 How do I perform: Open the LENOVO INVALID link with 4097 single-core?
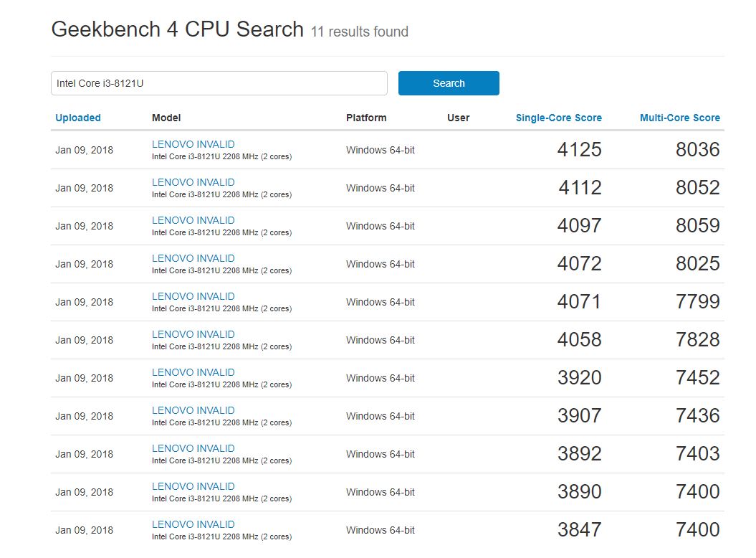[x=193, y=220]
